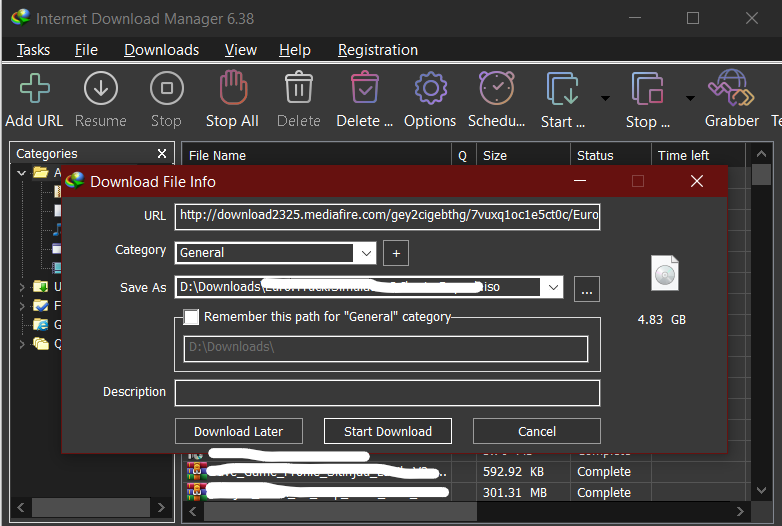
Task: Open the Category General dropdown
Action: click(x=366, y=253)
